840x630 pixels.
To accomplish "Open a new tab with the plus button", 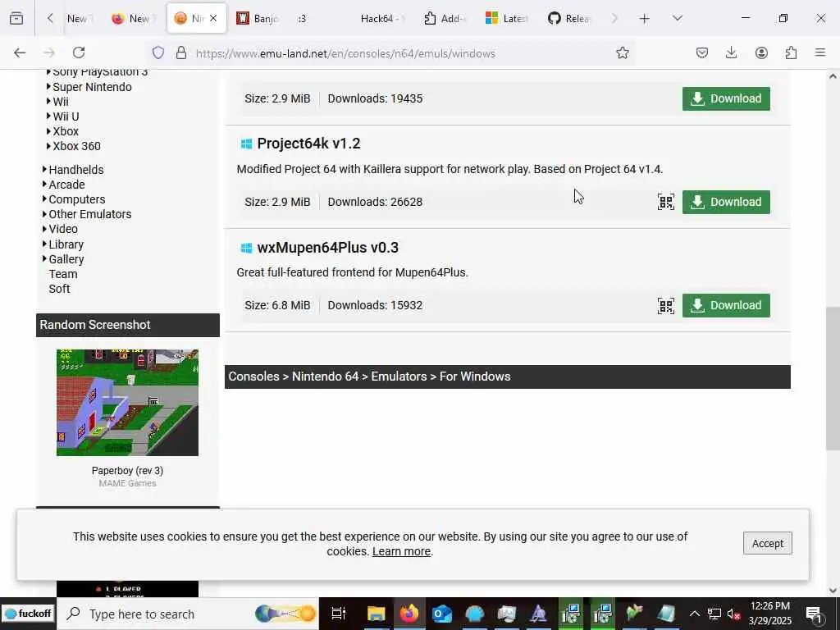I will point(645,19).
